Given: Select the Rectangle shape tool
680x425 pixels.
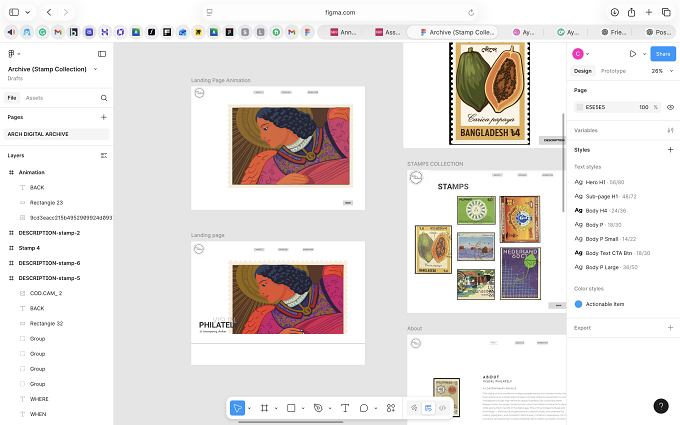Looking at the screenshot, I should pyautogui.click(x=291, y=408).
